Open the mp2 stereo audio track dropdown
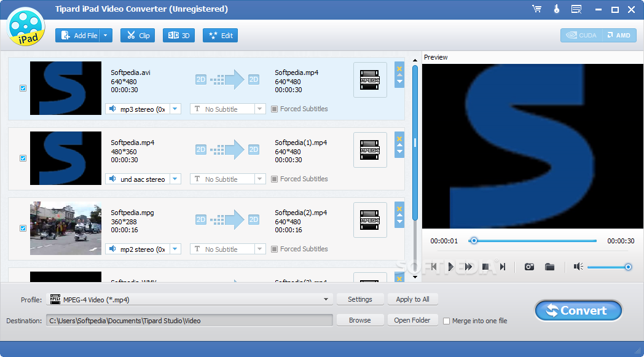The height and width of the screenshot is (357, 644). click(x=175, y=249)
